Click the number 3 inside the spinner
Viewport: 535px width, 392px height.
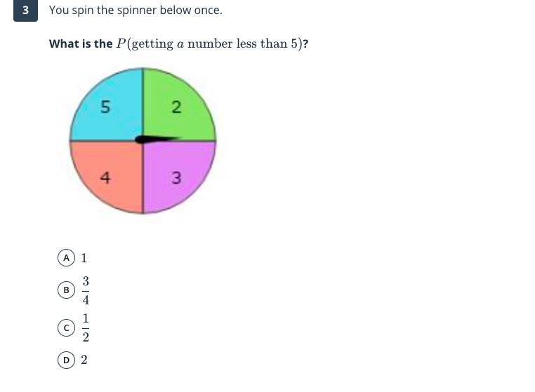point(176,177)
